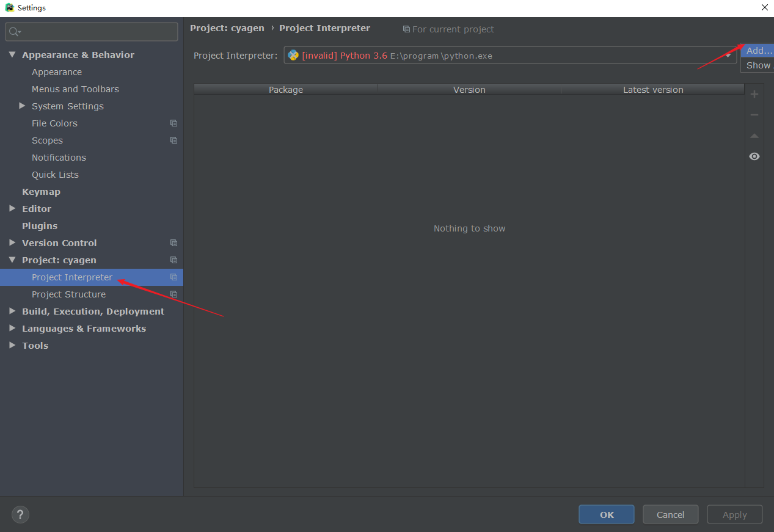Click the upgrade package arrow icon
The height and width of the screenshot is (532, 774).
pyautogui.click(x=754, y=136)
